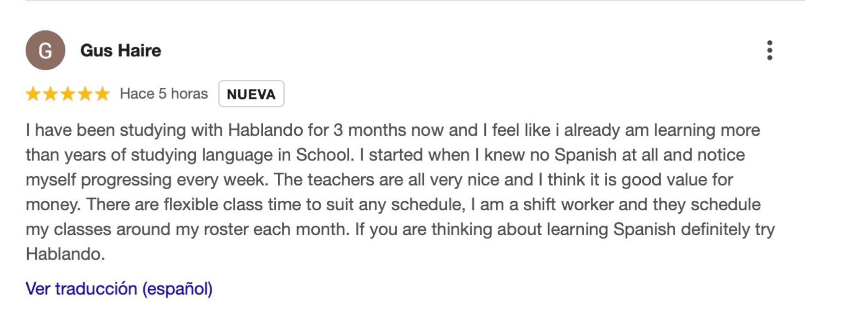This screenshot has width=868, height=315.
Task: Click the first rating star
Action: click(x=33, y=94)
